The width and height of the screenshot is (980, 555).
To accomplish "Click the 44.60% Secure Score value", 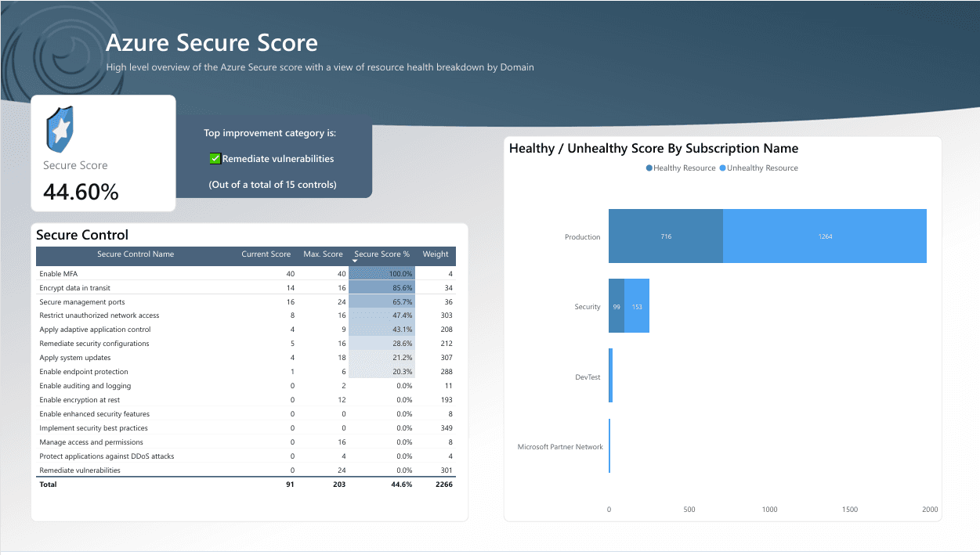I will click(81, 192).
